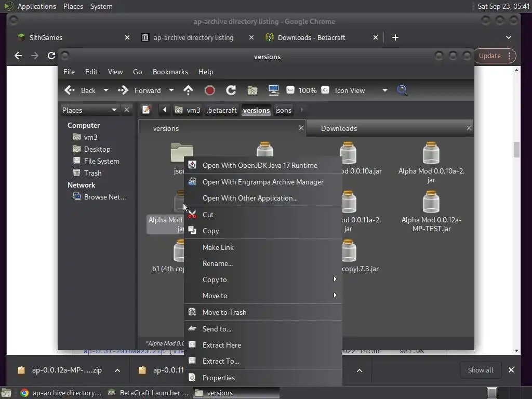Open Computer icon in toolbar
The height and width of the screenshot is (399, 532).
pos(273,90)
